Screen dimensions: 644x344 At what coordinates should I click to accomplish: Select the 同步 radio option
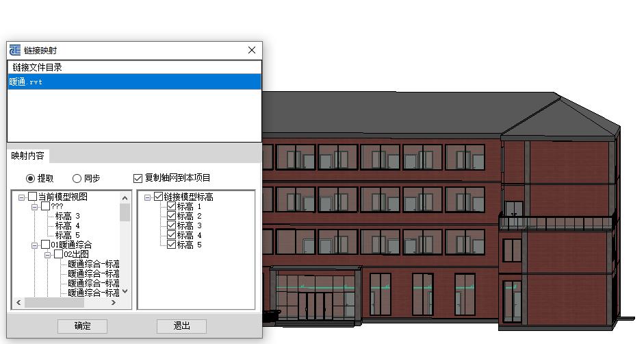(x=77, y=178)
